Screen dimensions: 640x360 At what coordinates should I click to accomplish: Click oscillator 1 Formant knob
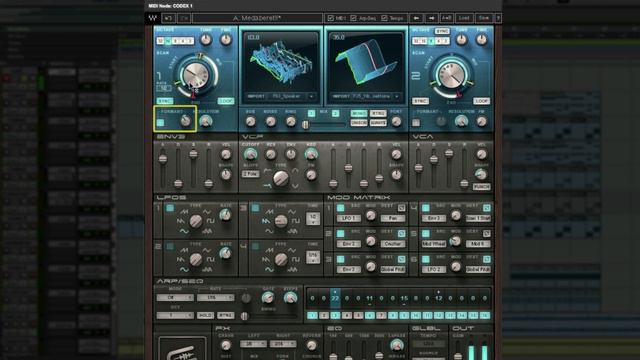[x=186, y=121]
